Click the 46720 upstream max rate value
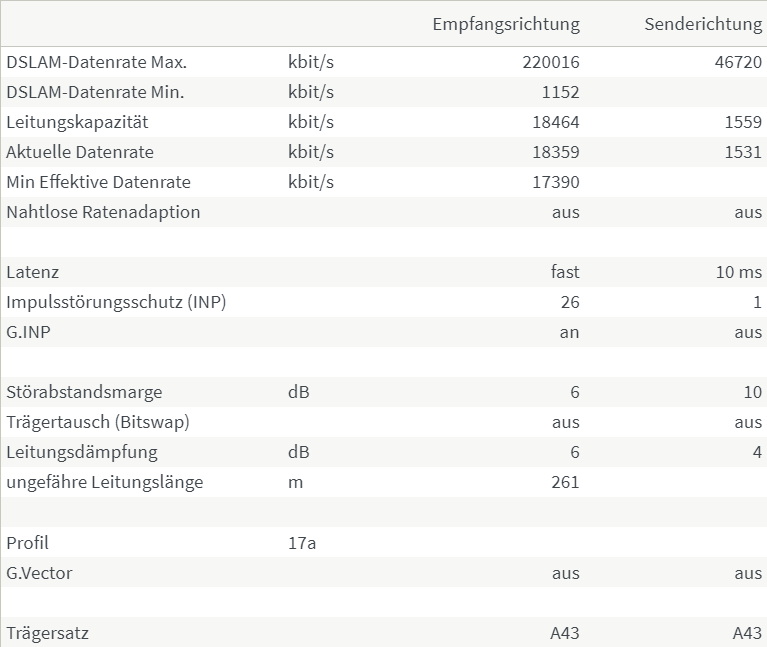This screenshot has width=767, height=647. coord(739,62)
